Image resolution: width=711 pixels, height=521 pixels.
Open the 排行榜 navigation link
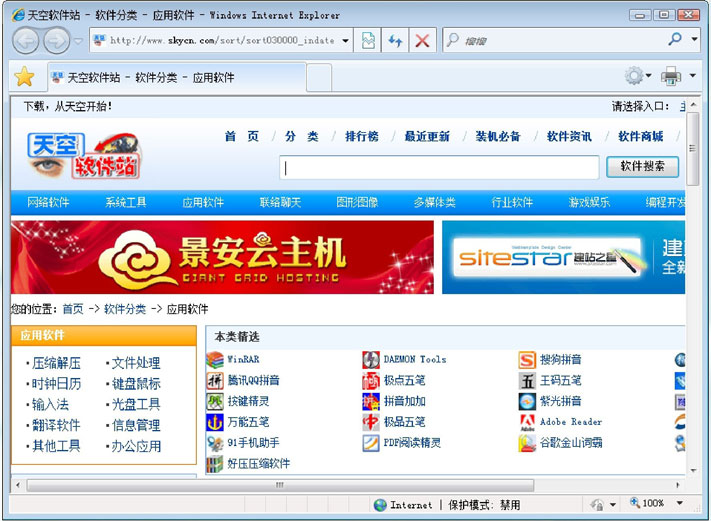coord(361,136)
